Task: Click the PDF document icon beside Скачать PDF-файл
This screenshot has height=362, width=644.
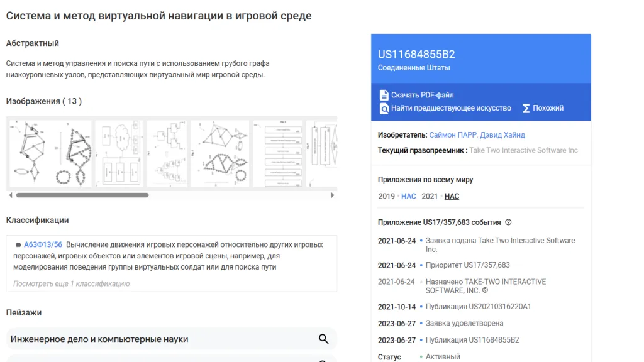Action: pos(384,95)
